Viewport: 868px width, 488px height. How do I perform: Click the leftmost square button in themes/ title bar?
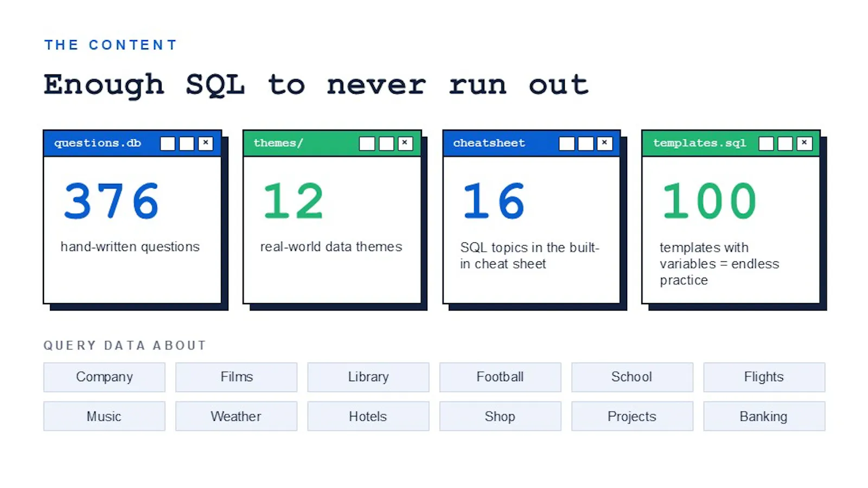point(367,143)
